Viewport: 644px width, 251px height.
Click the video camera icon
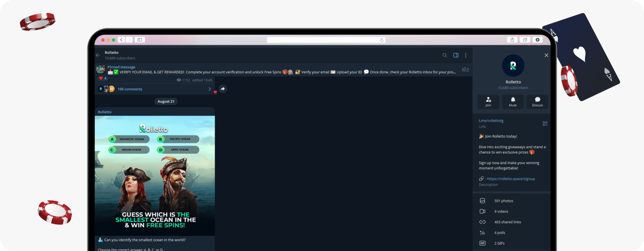[482, 212]
